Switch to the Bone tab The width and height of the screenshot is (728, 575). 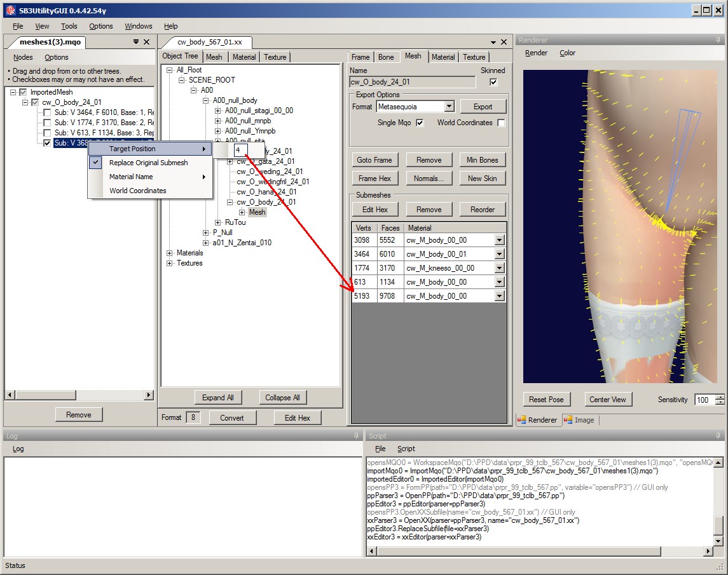click(386, 57)
